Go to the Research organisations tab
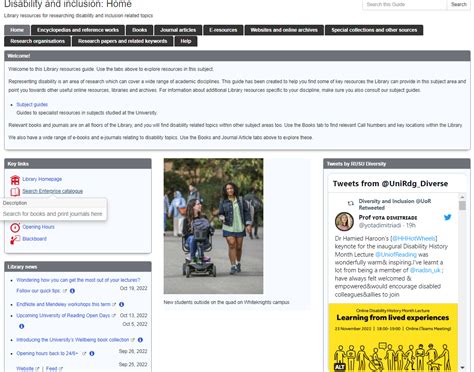 (x=37, y=41)
